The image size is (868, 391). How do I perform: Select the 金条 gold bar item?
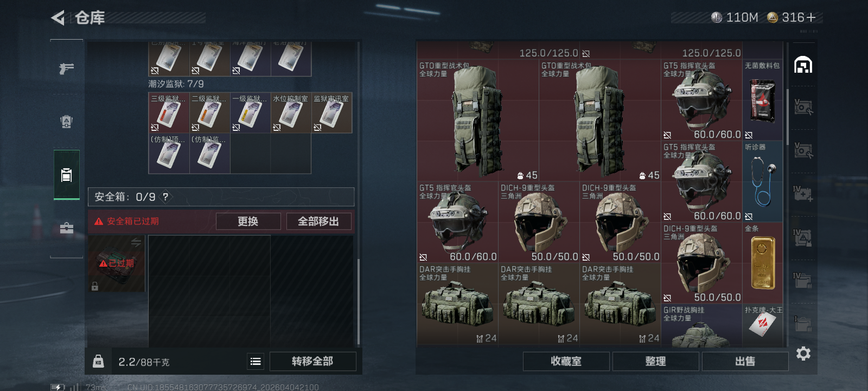click(762, 263)
